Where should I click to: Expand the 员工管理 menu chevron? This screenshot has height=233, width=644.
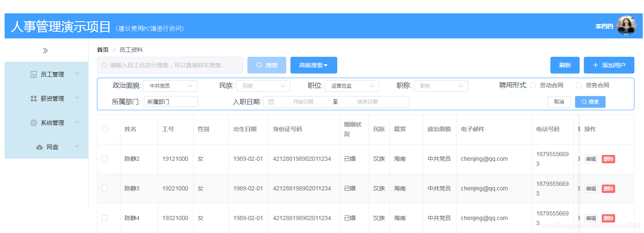pos(77,73)
